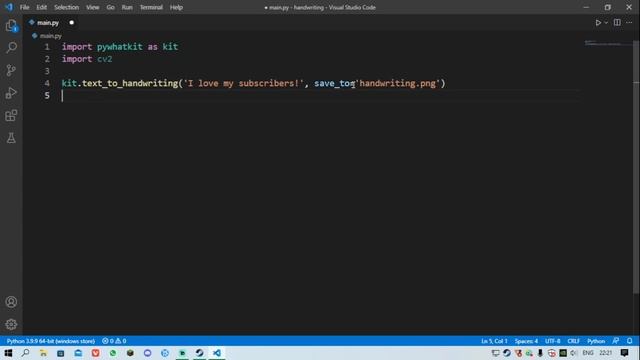Open the Source Control view
The height and width of the screenshot is (360, 640).
pyautogui.click(x=11, y=70)
